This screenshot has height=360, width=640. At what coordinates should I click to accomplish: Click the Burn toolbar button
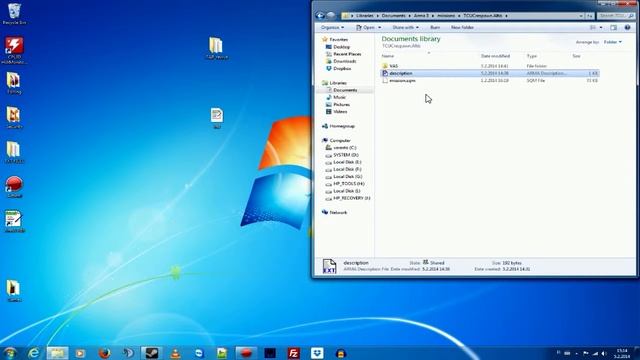tap(435, 27)
